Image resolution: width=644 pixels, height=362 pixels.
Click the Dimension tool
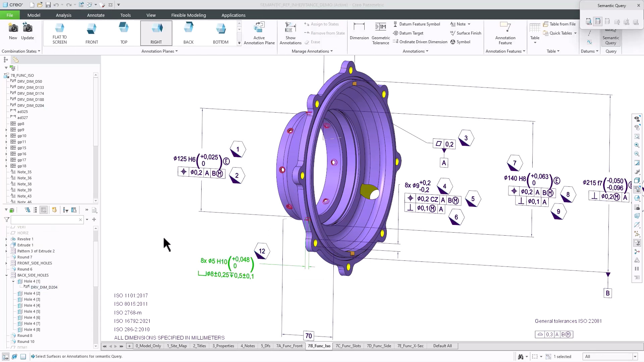[x=359, y=31]
